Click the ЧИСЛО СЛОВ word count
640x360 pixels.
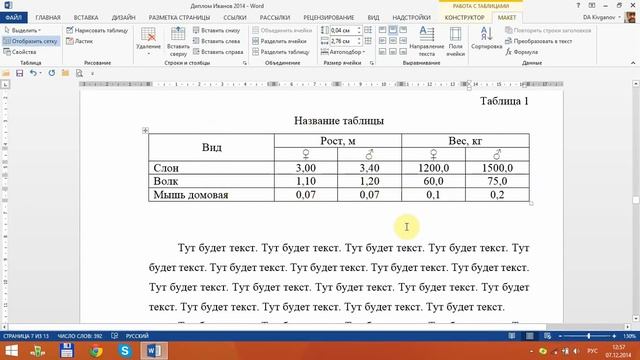[80, 336]
